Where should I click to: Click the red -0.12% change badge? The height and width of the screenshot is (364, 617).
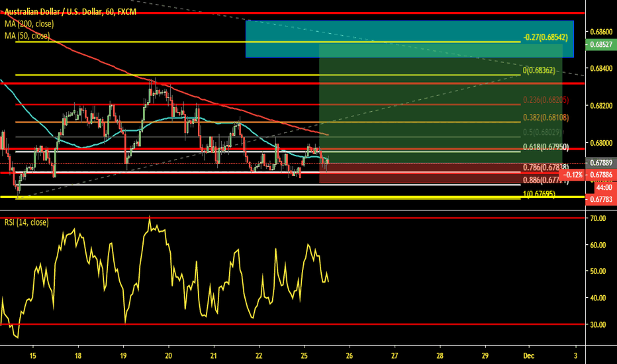point(571,174)
